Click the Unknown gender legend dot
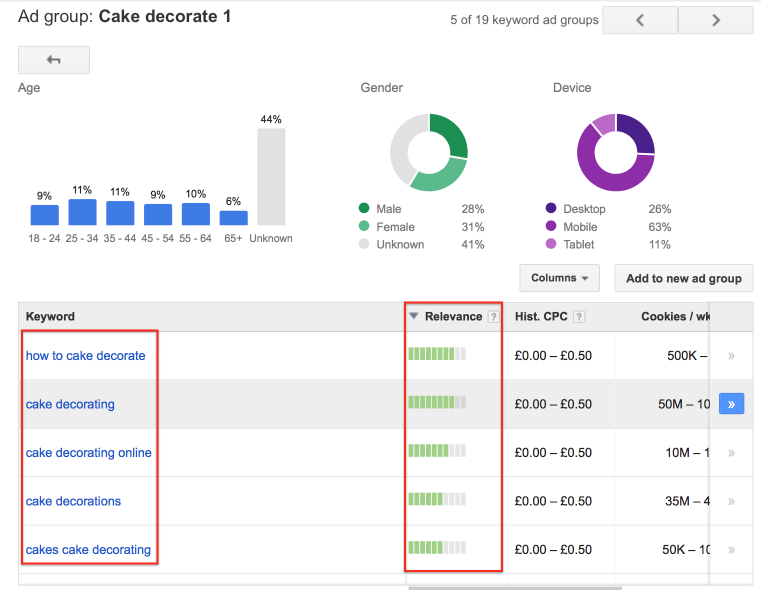The height and width of the screenshot is (590, 761). [364, 244]
